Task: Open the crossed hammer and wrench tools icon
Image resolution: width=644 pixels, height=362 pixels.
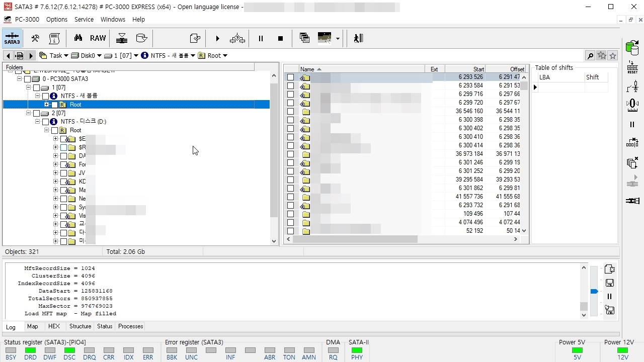Action: 35,38
